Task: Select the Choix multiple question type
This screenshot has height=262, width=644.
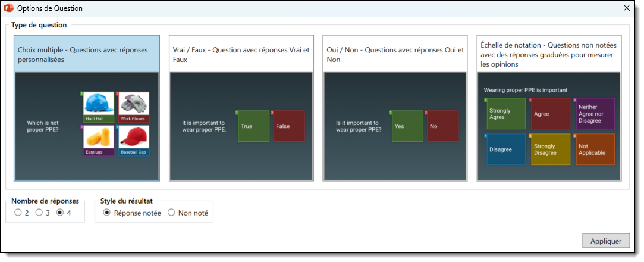Action: tap(87, 108)
